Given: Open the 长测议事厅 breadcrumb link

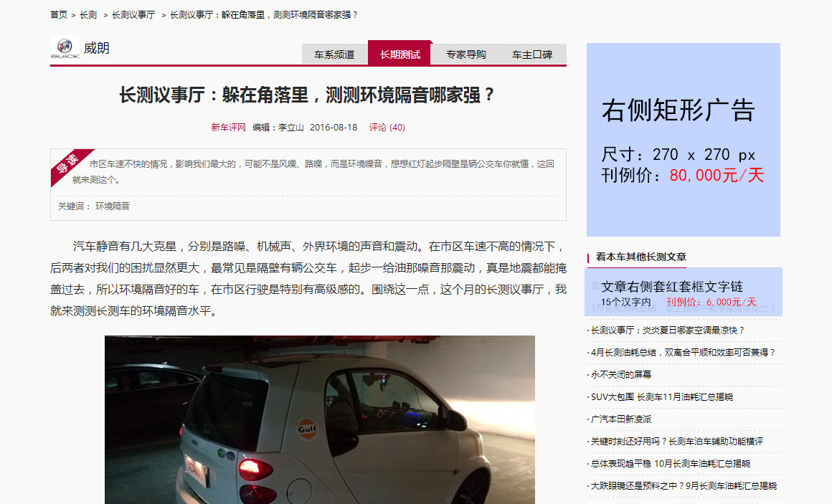Looking at the screenshot, I should [133, 15].
